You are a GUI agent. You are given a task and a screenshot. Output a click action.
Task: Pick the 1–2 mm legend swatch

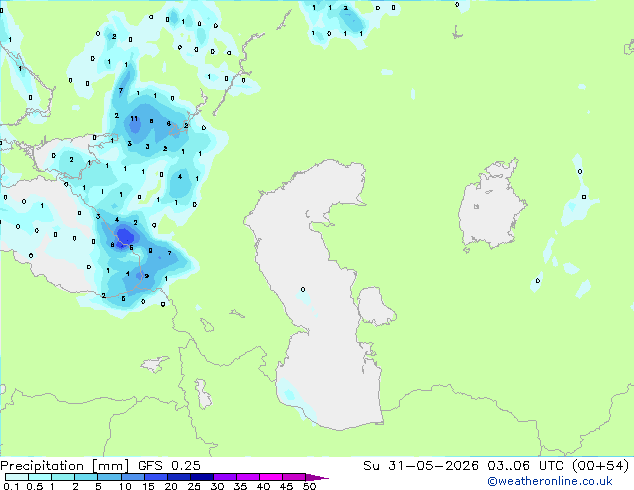pos(63,477)
